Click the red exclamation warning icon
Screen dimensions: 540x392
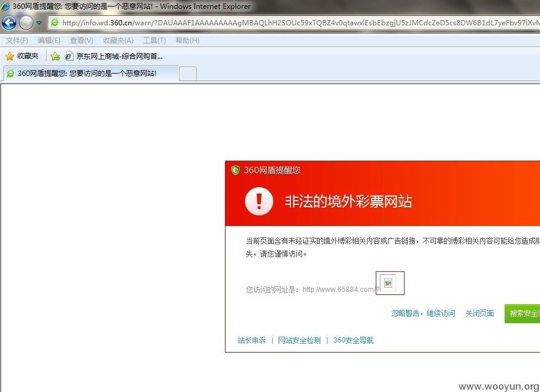click(x=259, y=201)
